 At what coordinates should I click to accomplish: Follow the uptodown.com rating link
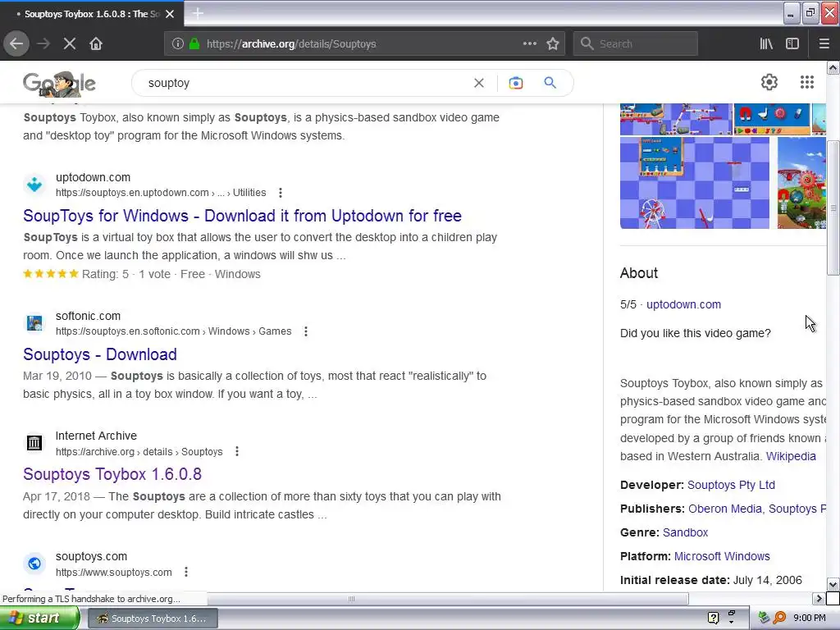coord(683,305)
